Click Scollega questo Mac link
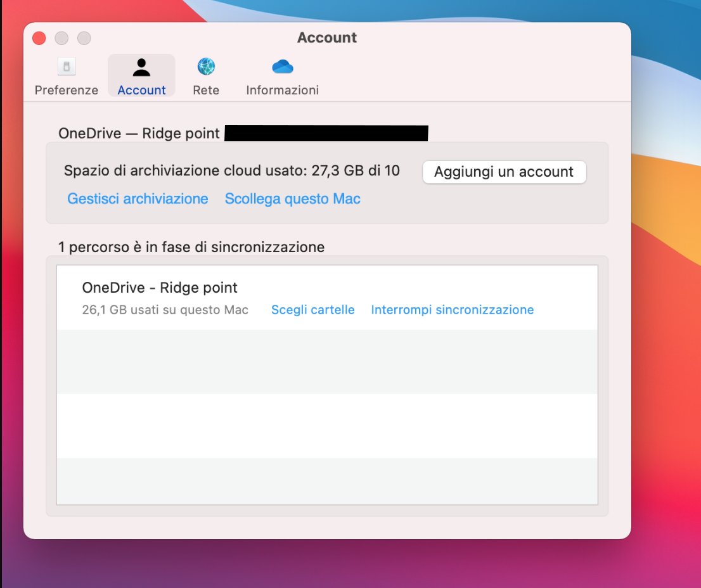 [x=292, y=199]
